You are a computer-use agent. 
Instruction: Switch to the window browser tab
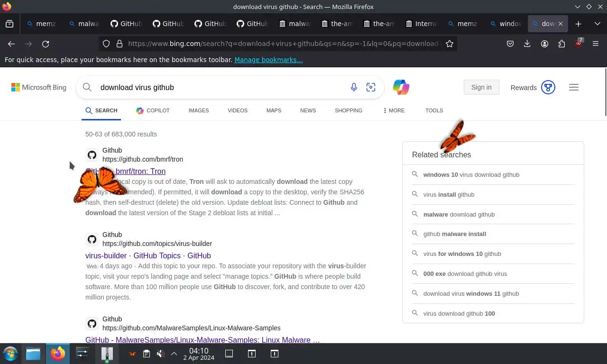506,24
